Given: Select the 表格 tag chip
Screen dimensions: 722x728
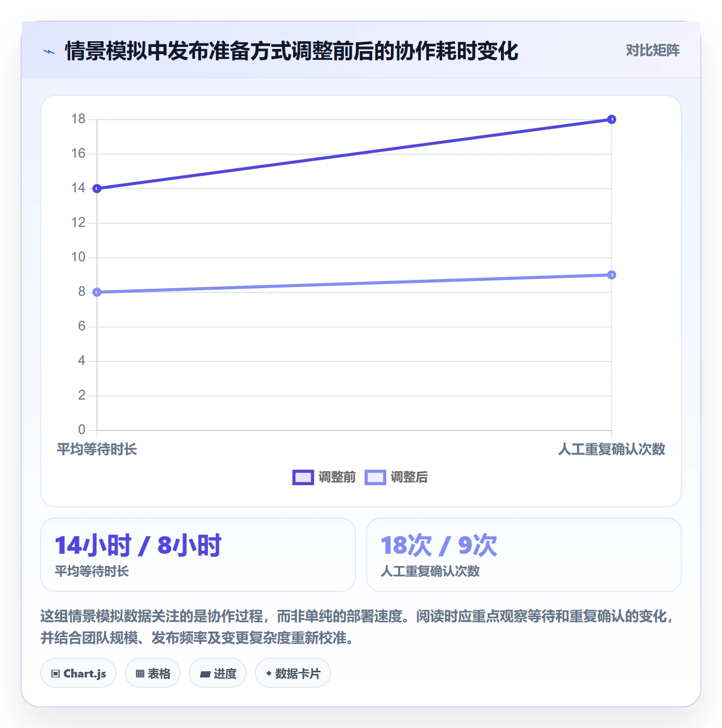Looking at the screenshot, I should (153, 673).
